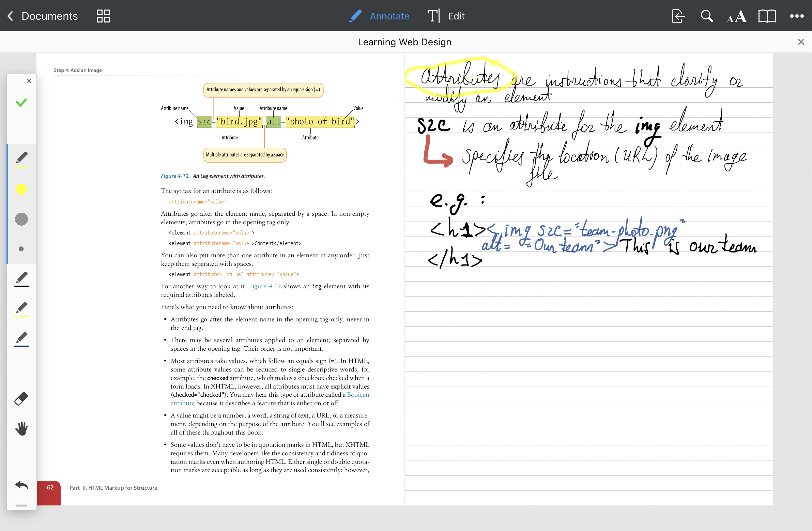This screenshot has width=812, height=531.
Task: Select the strikethrough annotation tool
Action: (21, 277)
